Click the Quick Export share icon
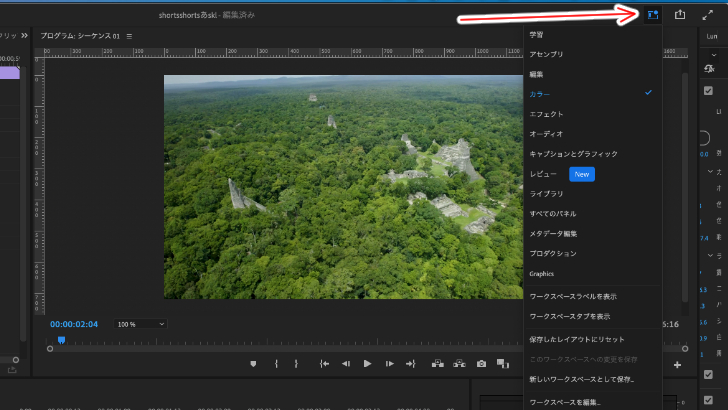Screen dimensions: 728x410 680,15
